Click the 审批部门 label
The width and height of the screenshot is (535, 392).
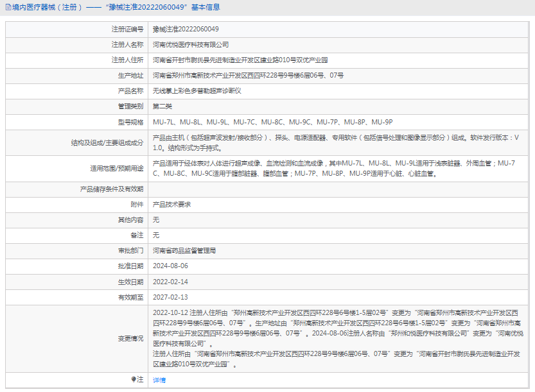(x=130, y=251)
